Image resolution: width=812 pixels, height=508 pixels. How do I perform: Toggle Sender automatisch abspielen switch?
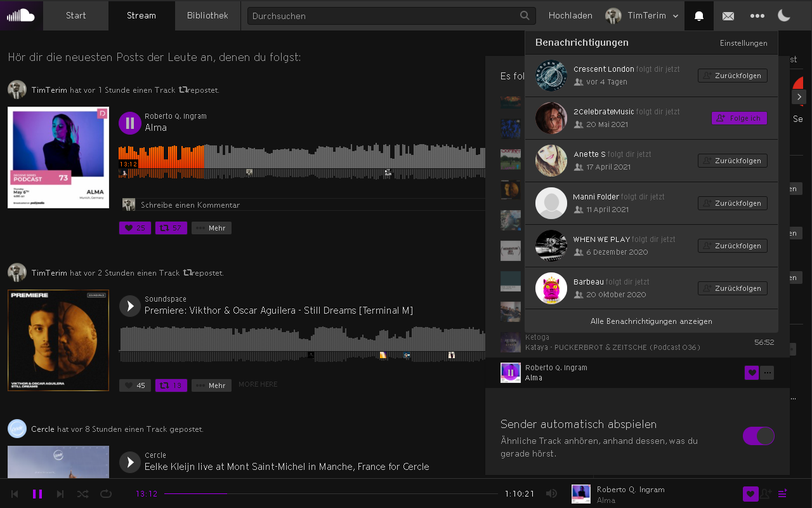(759, 436)
